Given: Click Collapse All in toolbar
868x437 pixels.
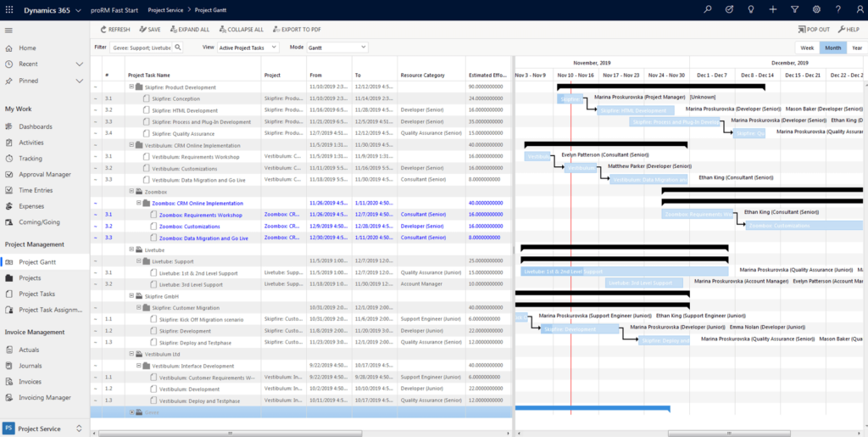Looking at the screenshot, I should coord(241,30).
